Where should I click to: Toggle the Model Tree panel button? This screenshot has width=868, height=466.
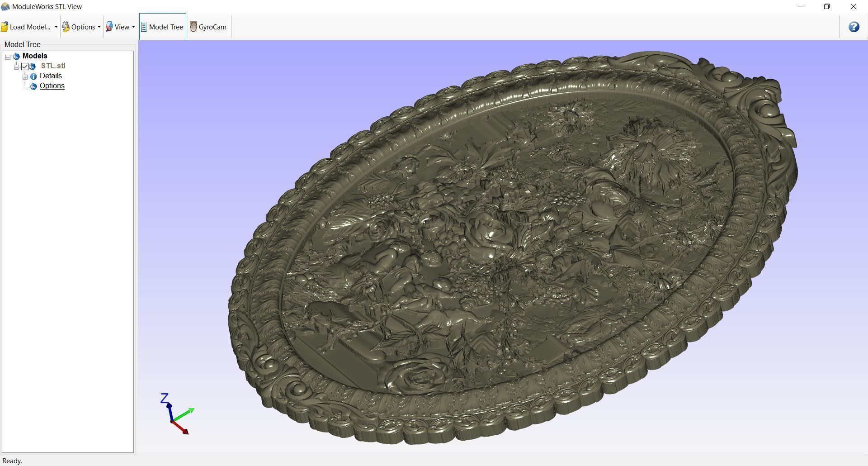(162, 27)
